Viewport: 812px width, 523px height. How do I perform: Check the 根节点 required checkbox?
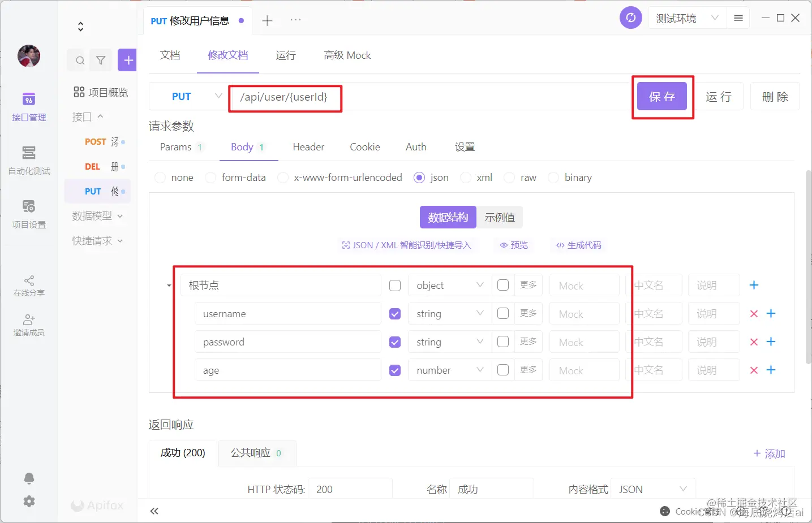[x=394, y=285]
